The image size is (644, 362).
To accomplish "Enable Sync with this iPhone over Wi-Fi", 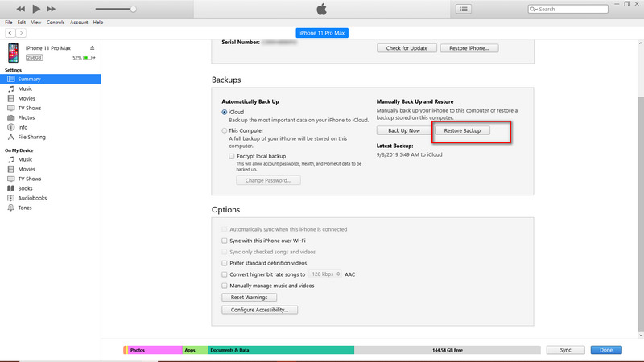I will click(x=225, y=241).
